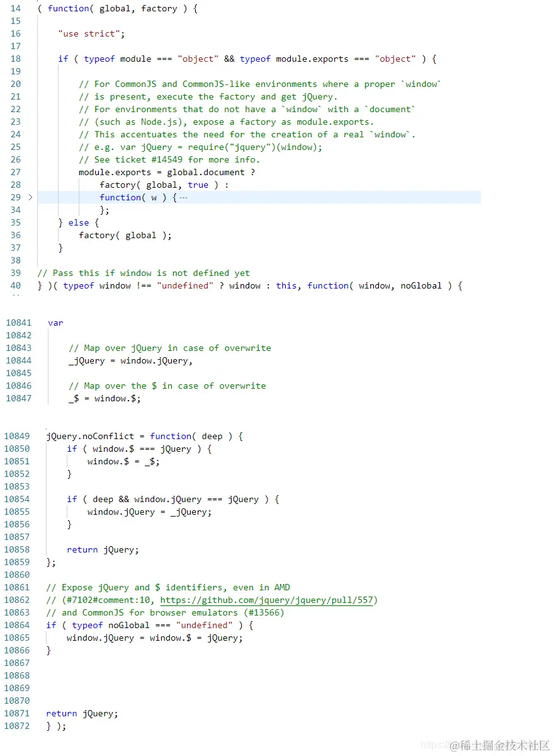This screenshot has width=554, height=756.
Task: Click "// Map over jQuery in case of overwrite" comment
Action: 169,348
